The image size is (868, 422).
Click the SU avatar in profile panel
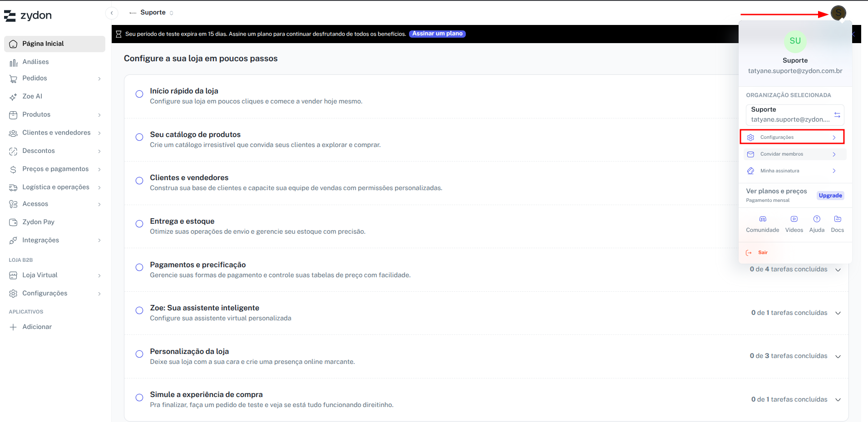(x=795, y=41)
